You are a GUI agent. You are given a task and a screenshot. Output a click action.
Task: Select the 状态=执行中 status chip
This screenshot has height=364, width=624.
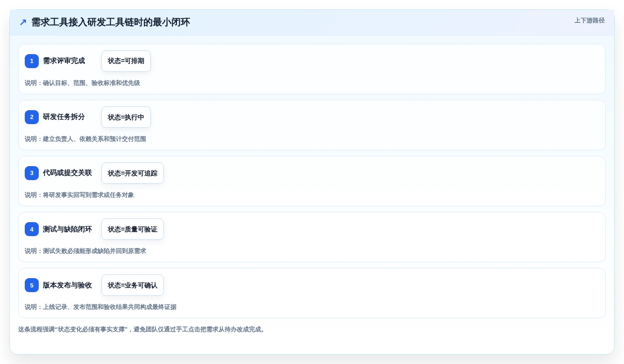(126, 117)
